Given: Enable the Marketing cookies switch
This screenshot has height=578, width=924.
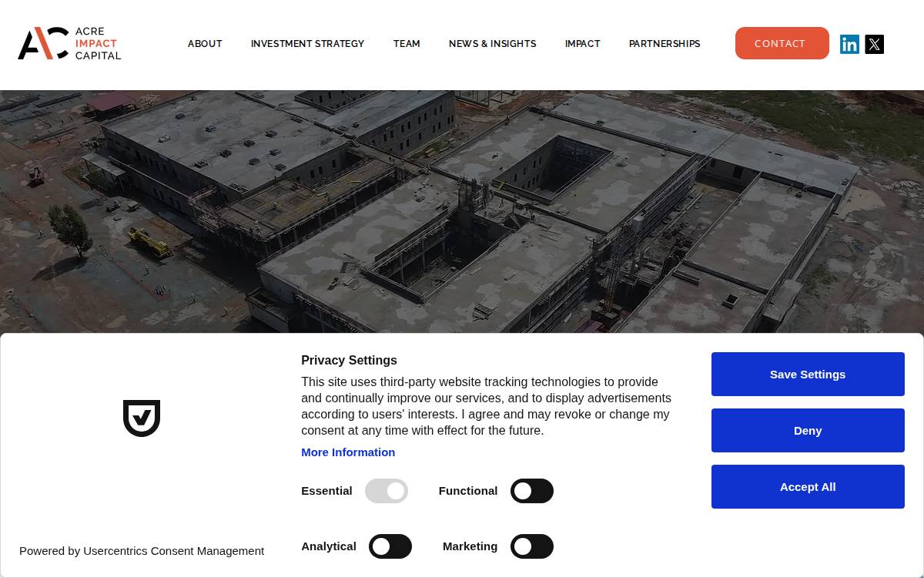Looking at the screenshot, I should point(532,546).
